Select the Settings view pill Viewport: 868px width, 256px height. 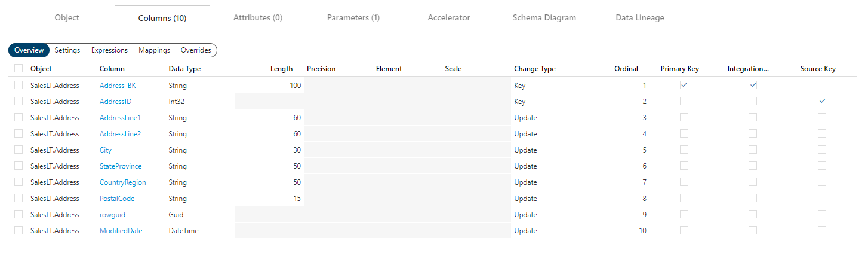67,50
